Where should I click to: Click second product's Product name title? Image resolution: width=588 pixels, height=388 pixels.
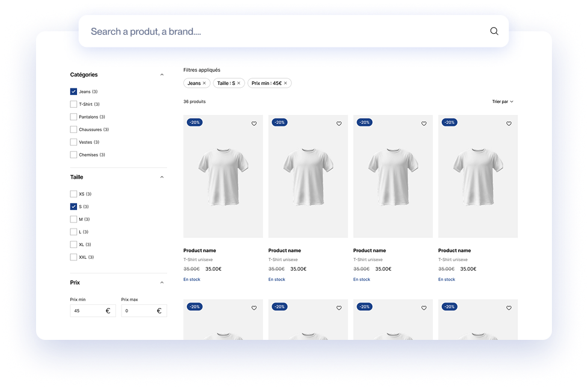coord(284,251)
